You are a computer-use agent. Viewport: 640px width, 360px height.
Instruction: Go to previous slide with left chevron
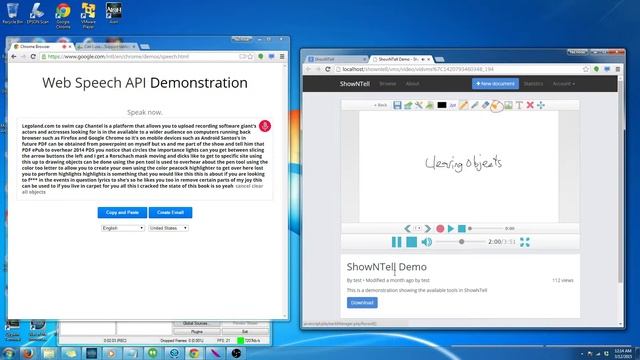(x=407, y=229)
